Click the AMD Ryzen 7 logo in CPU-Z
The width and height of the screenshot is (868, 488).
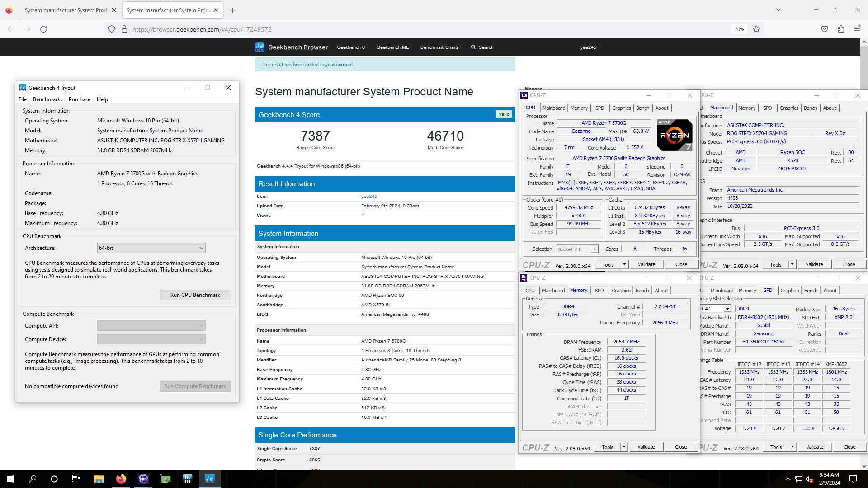pos(674,135)
